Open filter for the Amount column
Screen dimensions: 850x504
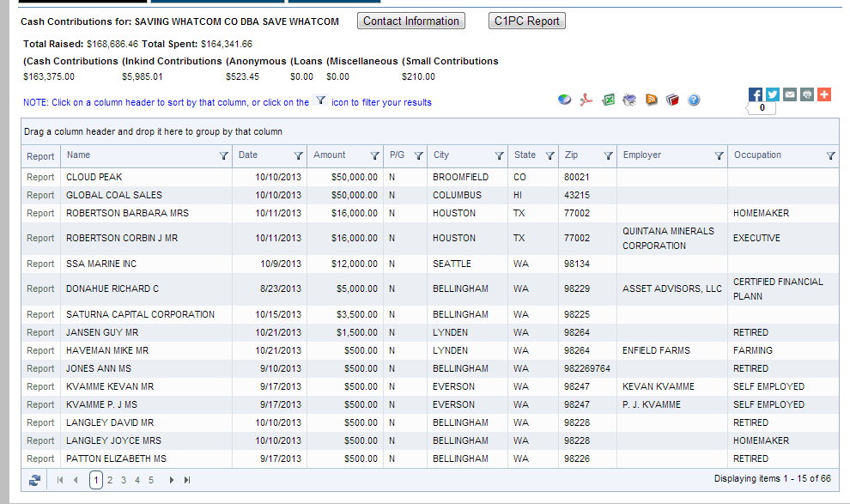point(374,156)
